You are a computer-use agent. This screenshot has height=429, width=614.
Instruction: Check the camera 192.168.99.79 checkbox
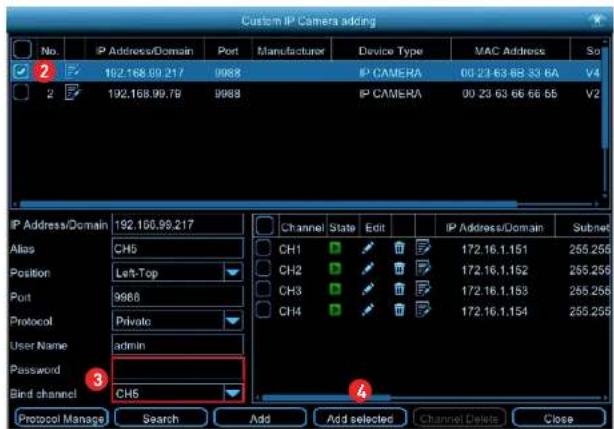[x=20, y=93]
